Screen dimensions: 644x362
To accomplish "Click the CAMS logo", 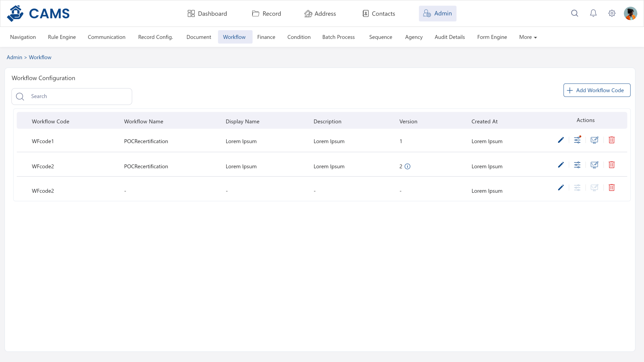I will pos(38,14).
